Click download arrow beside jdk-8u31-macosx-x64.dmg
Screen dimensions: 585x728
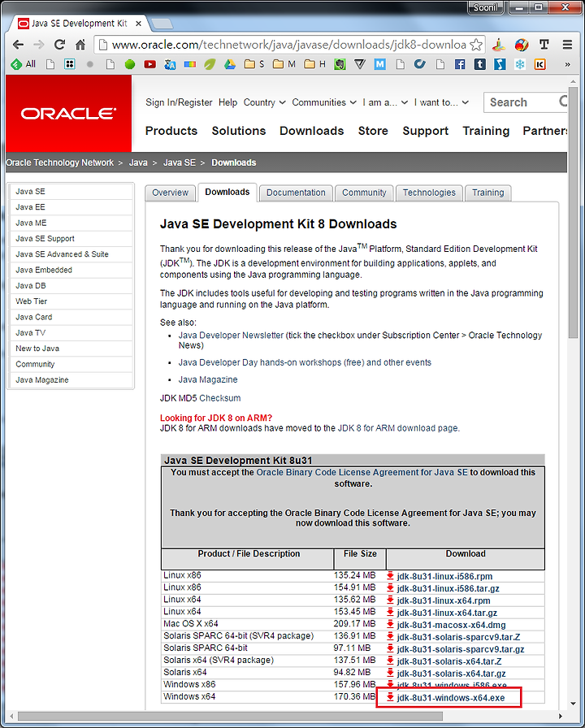390,625
